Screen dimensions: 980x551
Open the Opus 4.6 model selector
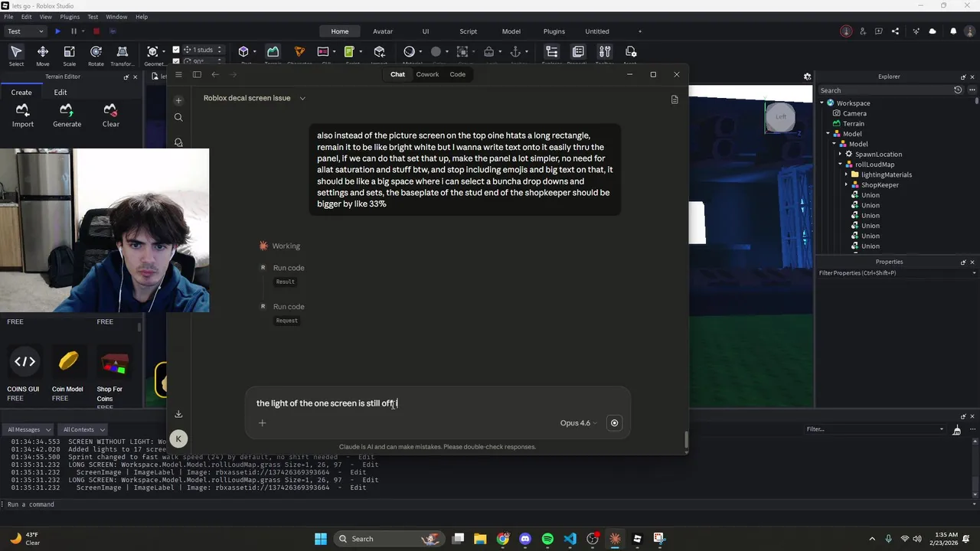point(578,422)
